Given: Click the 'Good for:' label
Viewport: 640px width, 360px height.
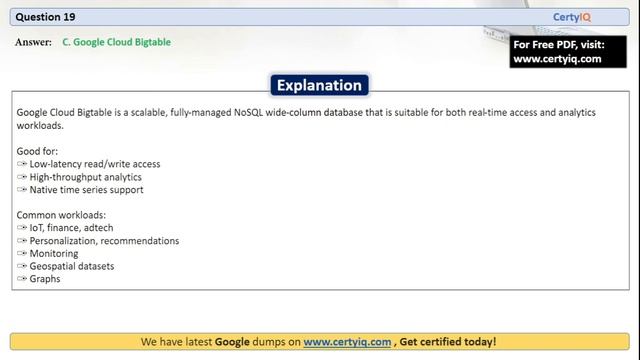Looking at the screenshot, I should (x=37, y=151).
